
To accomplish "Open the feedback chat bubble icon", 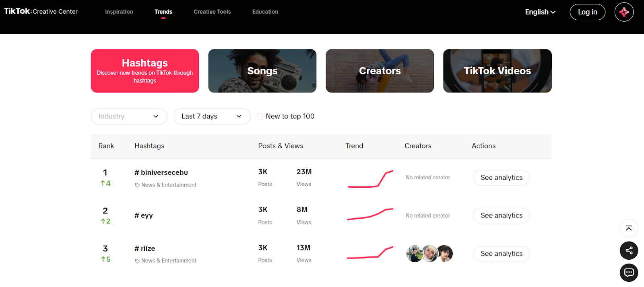I will pyautogui.click(x=629, y=273).
